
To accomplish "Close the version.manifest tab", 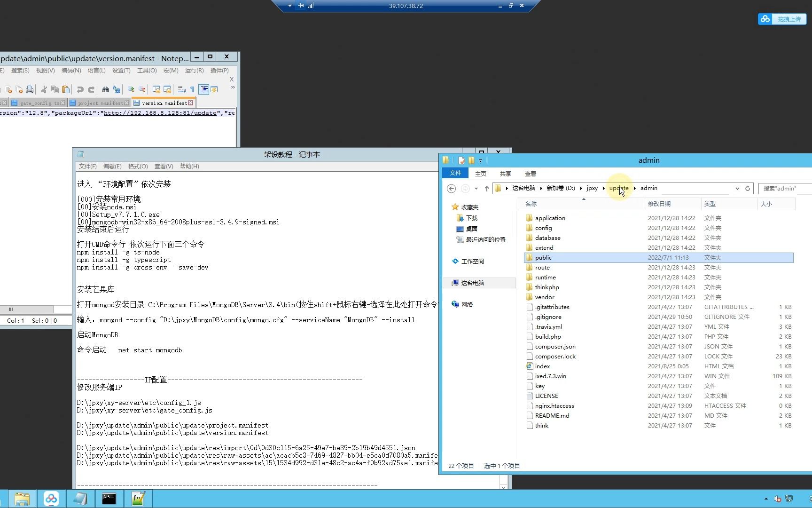I will [x=190, y=103].
